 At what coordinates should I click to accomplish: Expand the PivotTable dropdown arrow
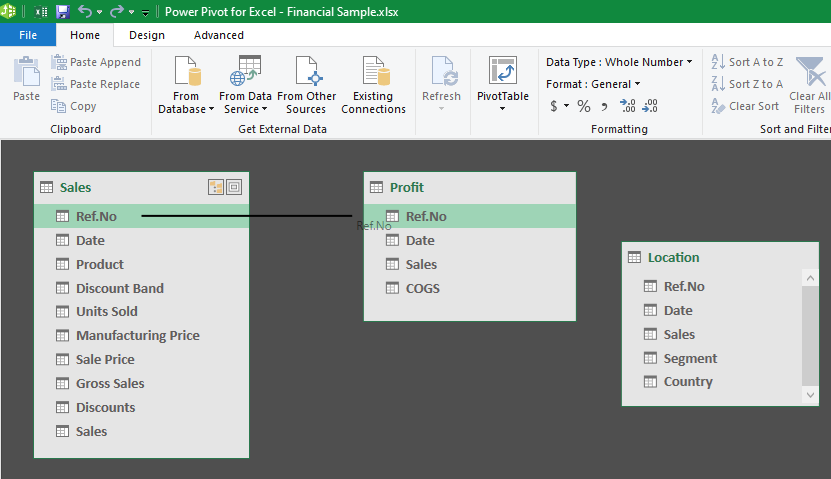pyautogui.click(x=502, y=109)
